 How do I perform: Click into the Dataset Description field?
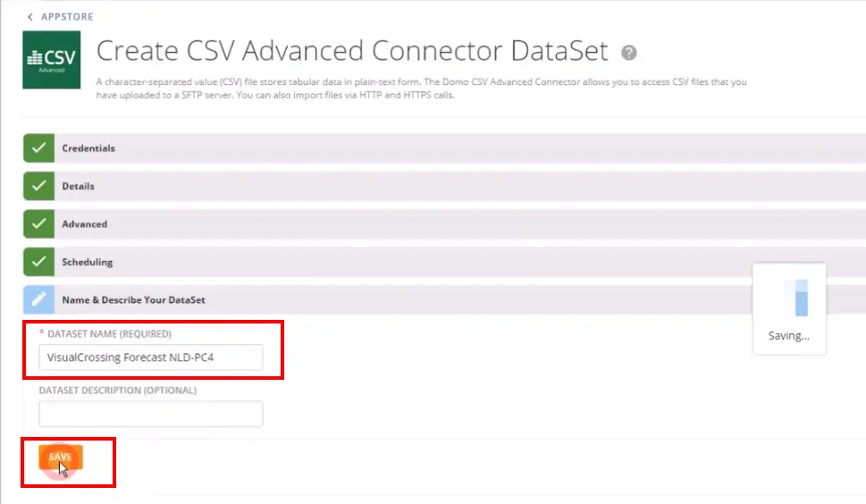(x=150, y=414)
